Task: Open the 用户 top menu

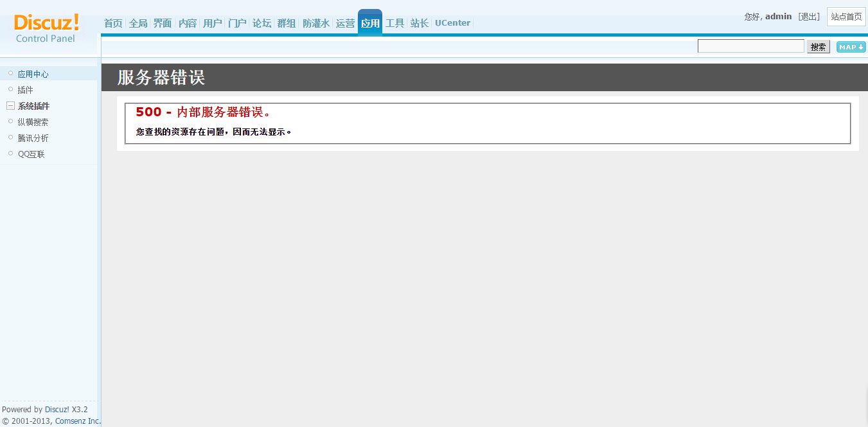Action: pyautogui.click(x=213, y=23)
